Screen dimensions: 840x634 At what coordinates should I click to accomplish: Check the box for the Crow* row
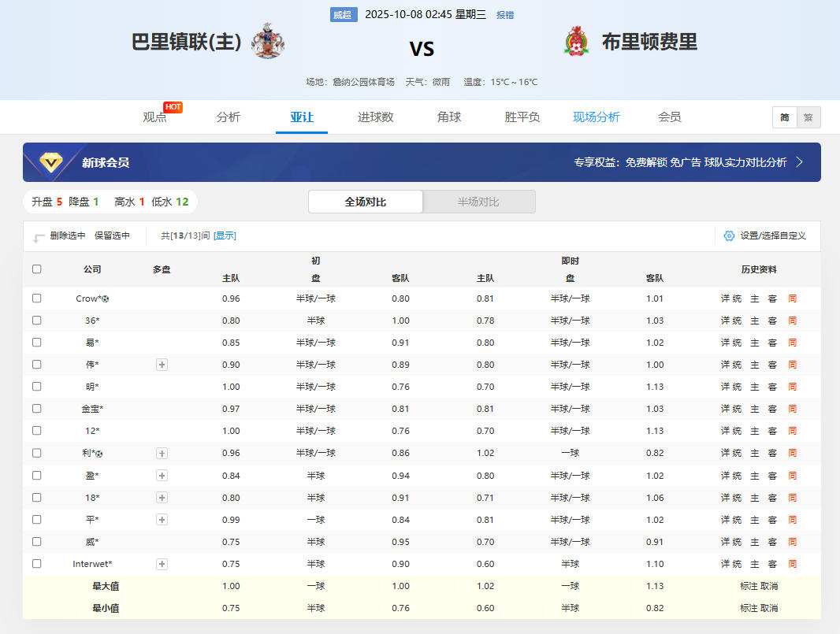[x=37, y=298]
